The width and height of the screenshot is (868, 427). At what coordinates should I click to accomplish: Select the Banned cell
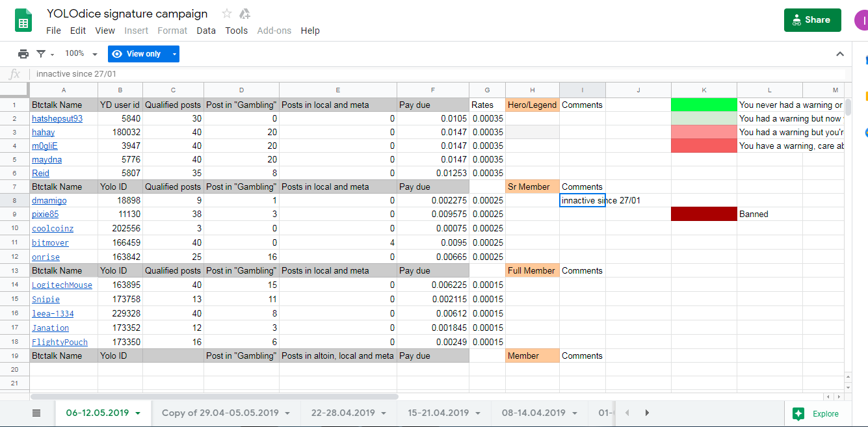point(770,214)
